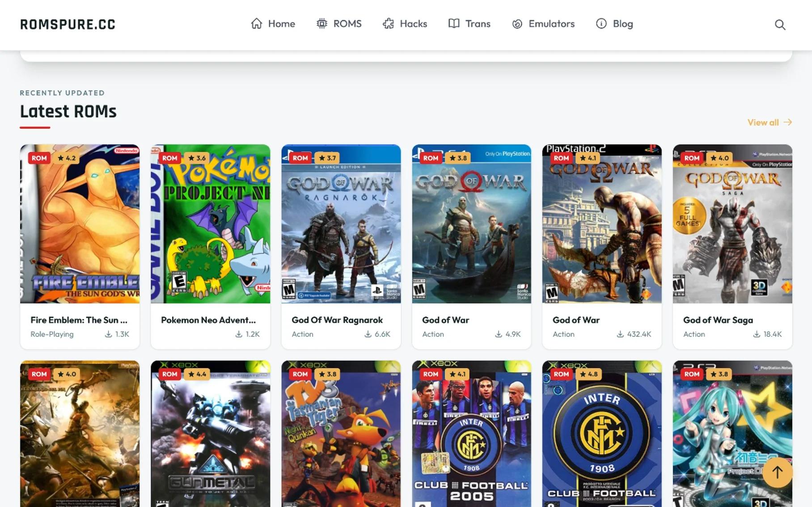Open the Gun Metal Xbox cover
812x507 pixels.
[211, 434]
